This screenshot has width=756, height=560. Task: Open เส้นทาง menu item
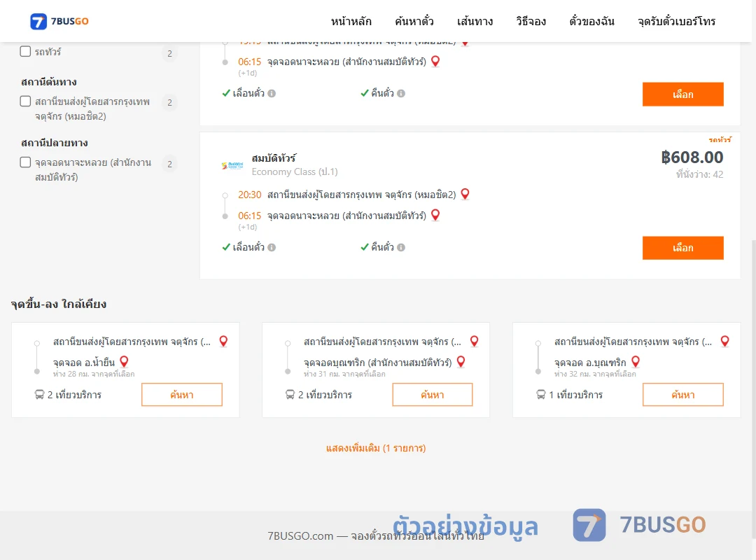click(475, 21)
